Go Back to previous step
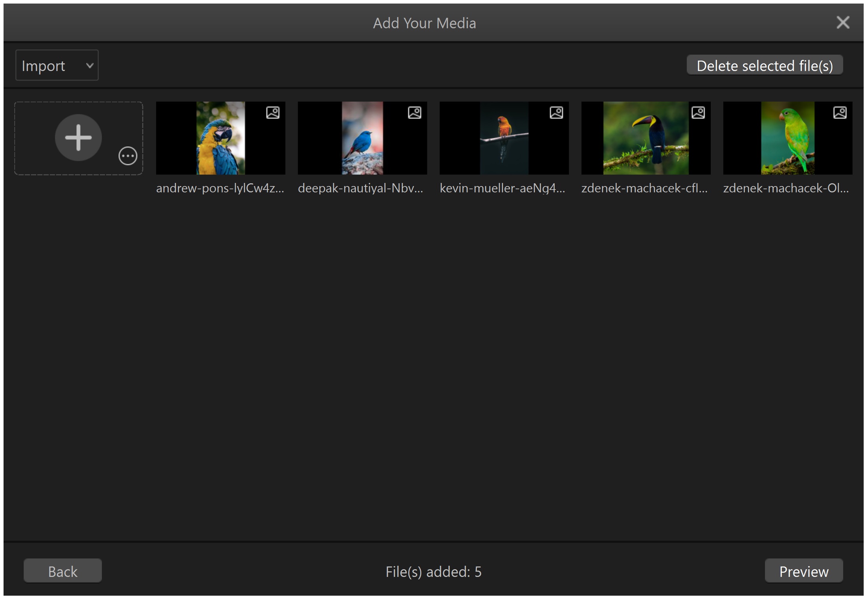The height and width of the screenshot is (600, 868). 63,571
